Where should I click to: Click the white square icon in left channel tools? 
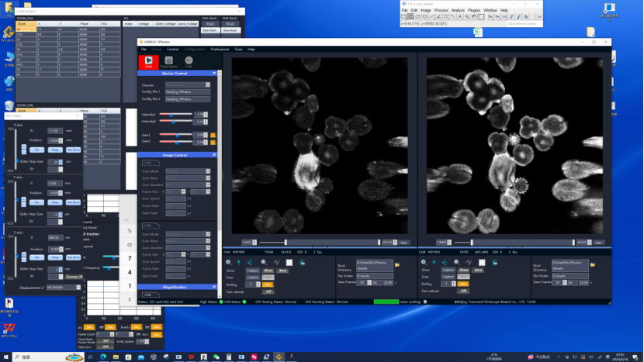pyautogui.click(x=289, y=262)
